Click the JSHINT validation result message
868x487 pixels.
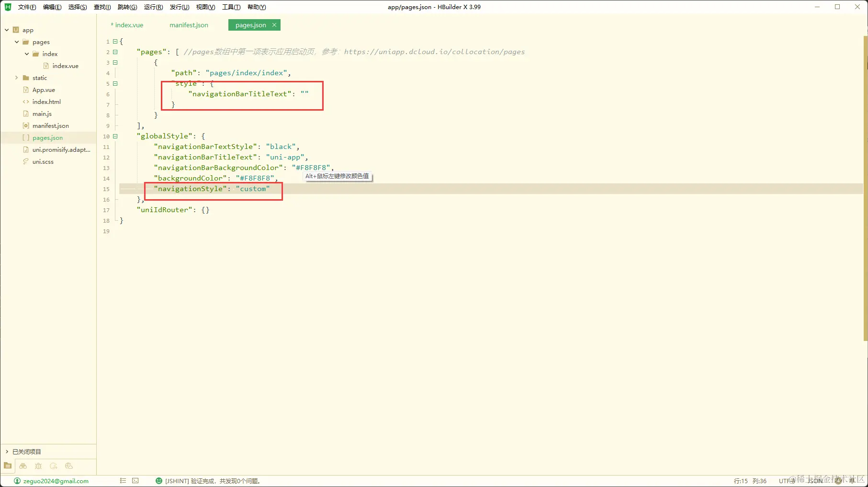click(x=213, y=481)
